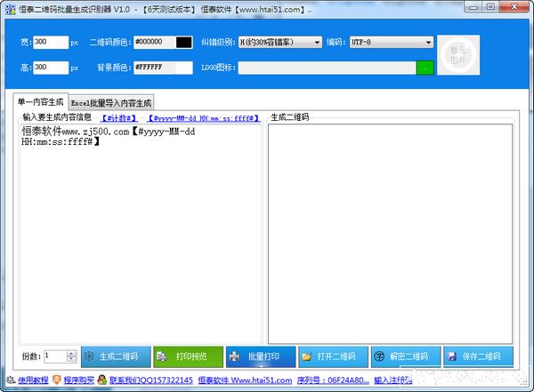This screenshot has width=534, height=392.
Task: Click the 批量打印 batch print button
Action: [x=261, y=356]
